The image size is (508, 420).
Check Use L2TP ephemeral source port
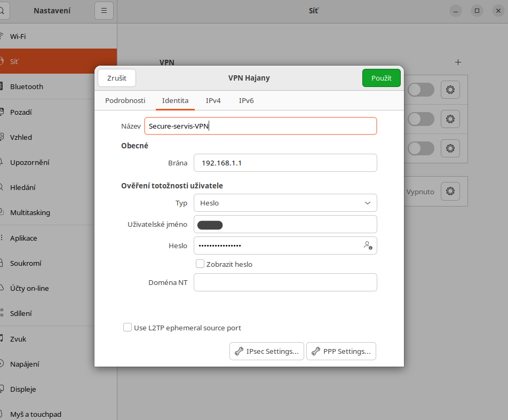[128, 328]
